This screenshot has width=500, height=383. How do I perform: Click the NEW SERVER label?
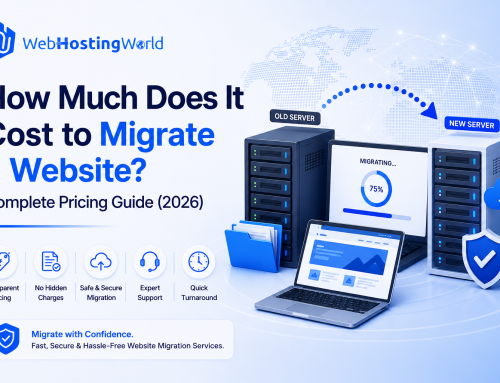472,124
